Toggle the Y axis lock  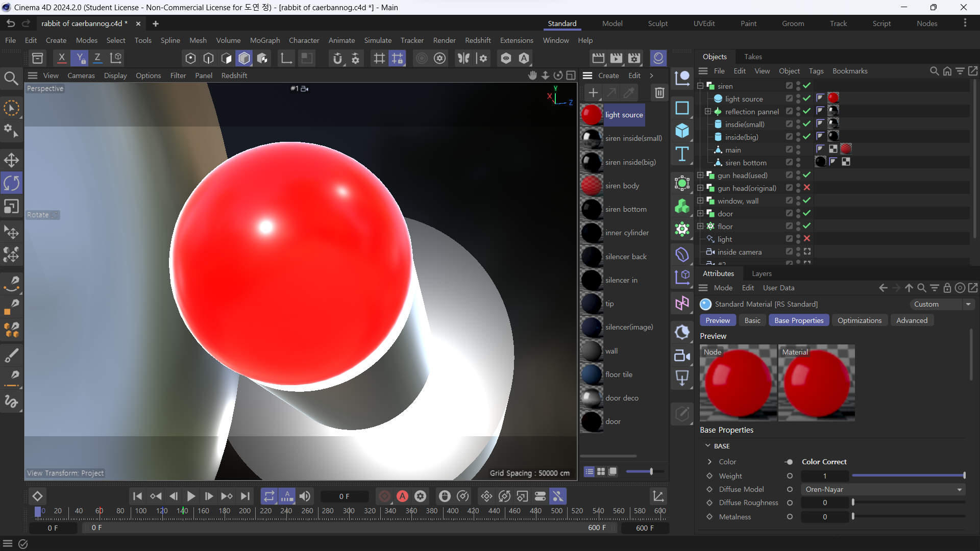(x=79, y=58)
